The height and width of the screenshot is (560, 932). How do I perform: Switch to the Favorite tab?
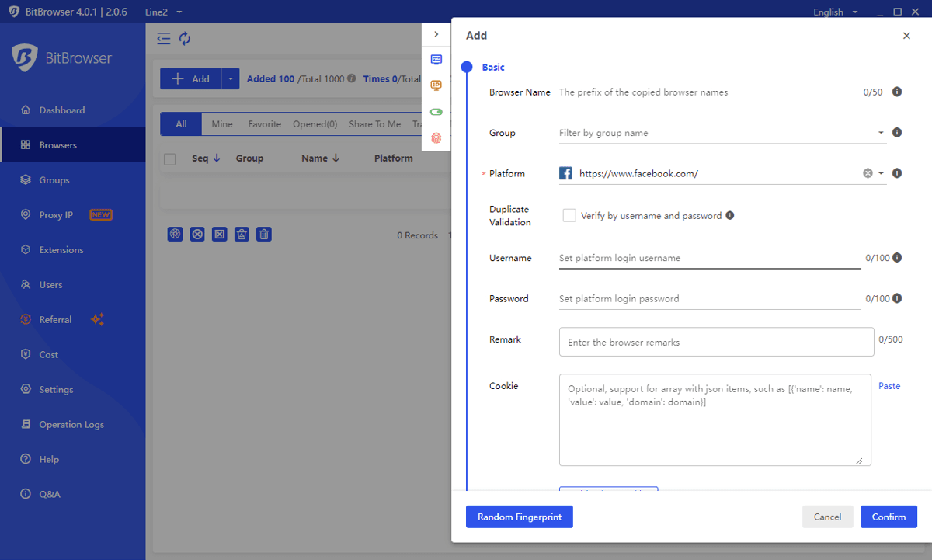coord(265,124)
